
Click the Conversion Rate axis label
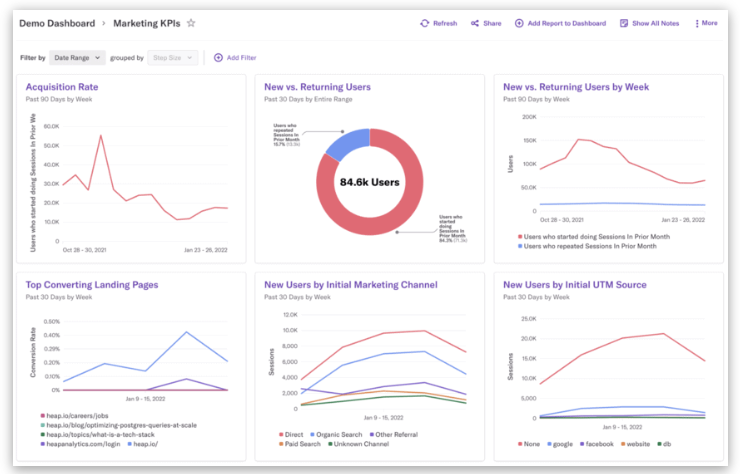33,352
